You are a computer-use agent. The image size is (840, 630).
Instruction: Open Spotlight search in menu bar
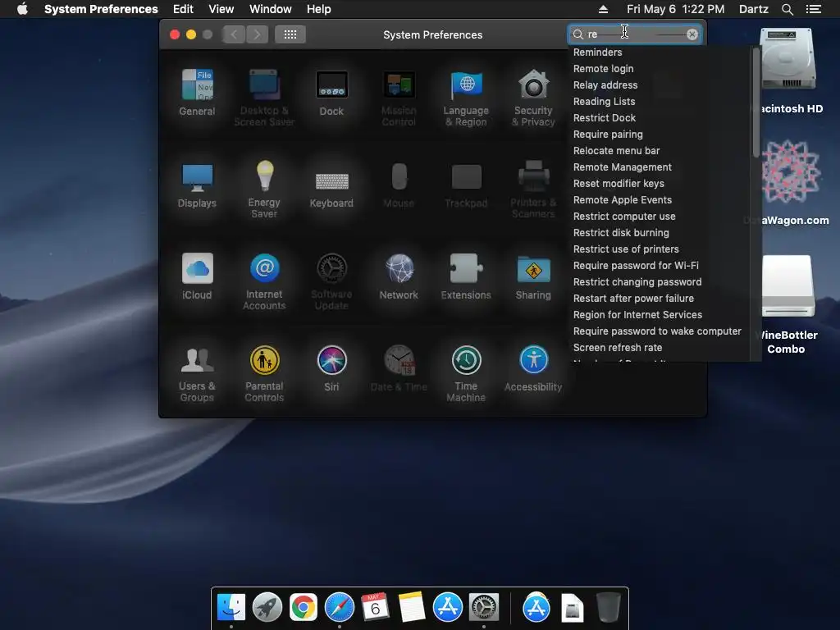(787, 9)
